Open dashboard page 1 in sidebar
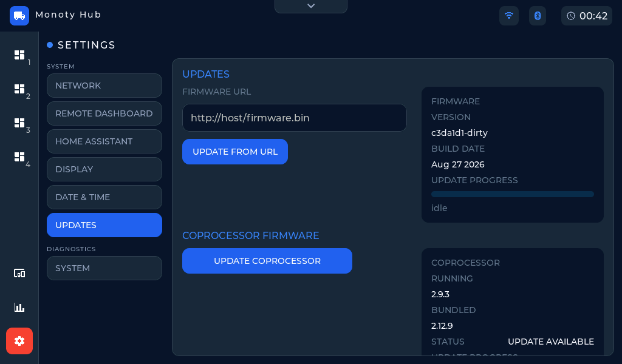Screen dimensions: 622x364 19,55
